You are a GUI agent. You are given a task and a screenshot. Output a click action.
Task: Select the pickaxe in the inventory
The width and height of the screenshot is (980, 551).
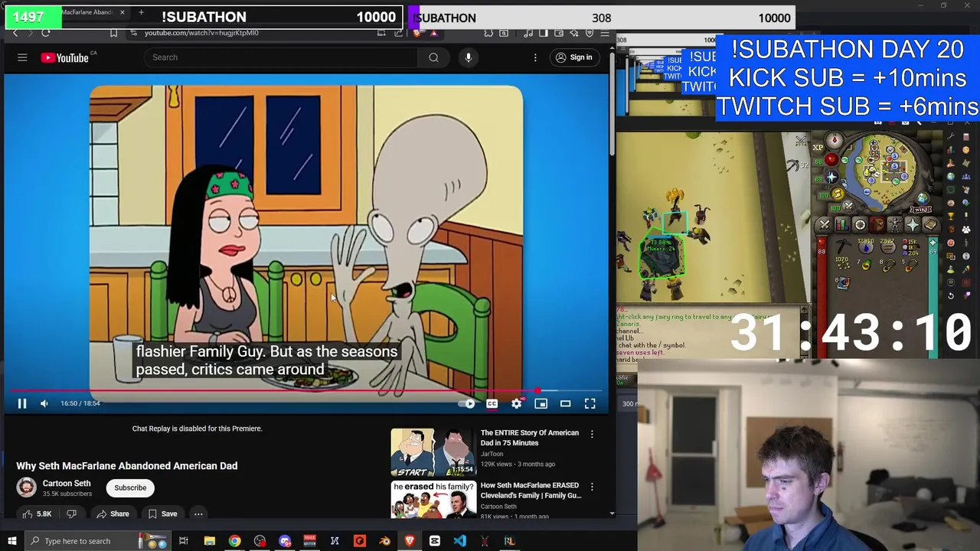pos(843,246)
